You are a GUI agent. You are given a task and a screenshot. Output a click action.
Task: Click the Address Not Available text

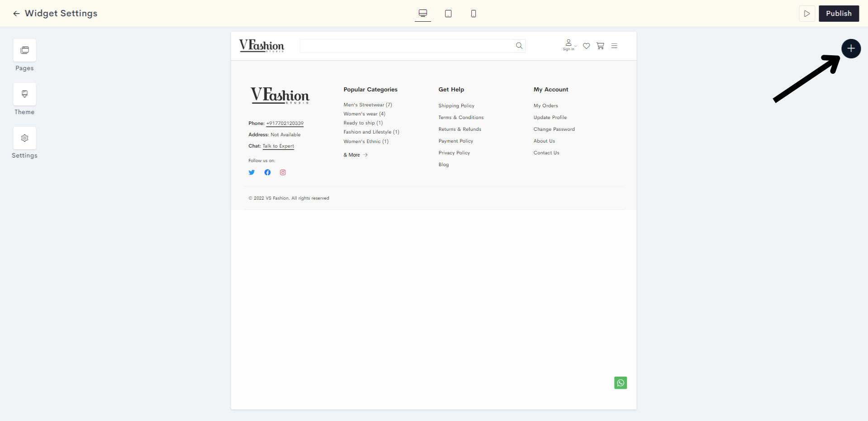click(275, 134)
